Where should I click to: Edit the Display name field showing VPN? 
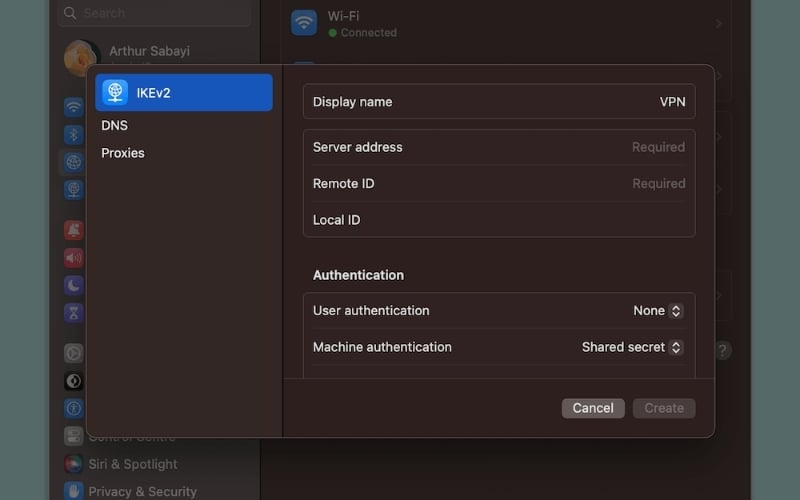click(498, 102)
